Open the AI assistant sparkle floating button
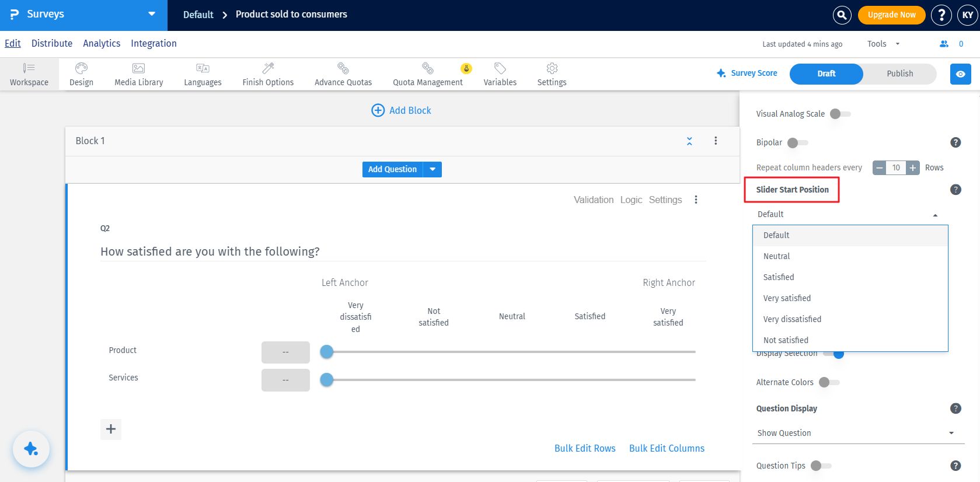The width and height of the screenshot is (980, 482). [x=31, y=449]
